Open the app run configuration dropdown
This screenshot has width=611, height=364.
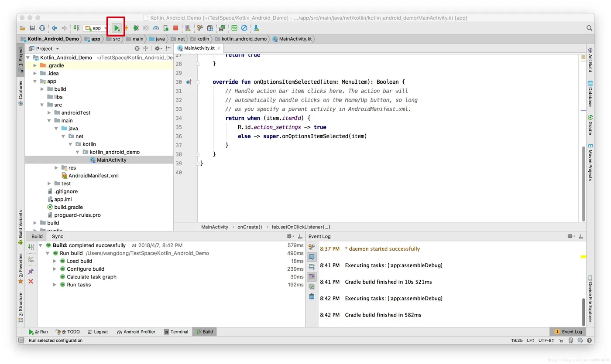[96, 28]
